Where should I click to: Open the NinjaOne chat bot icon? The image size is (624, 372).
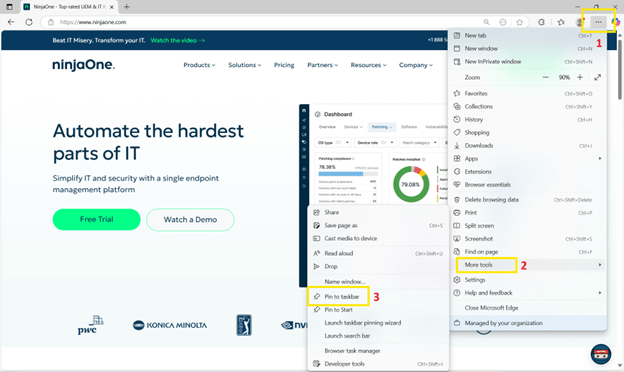click(601, 354)
